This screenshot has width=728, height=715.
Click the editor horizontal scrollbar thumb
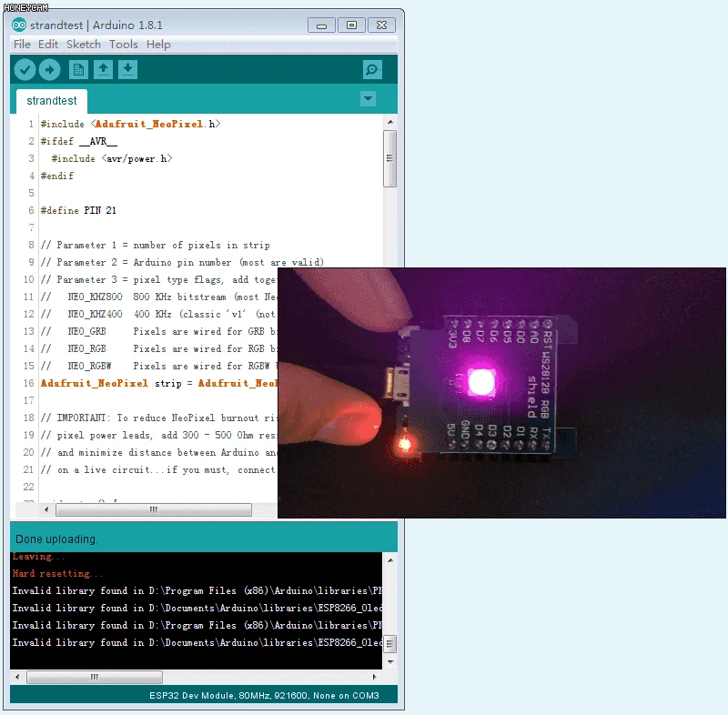[154, 510]
